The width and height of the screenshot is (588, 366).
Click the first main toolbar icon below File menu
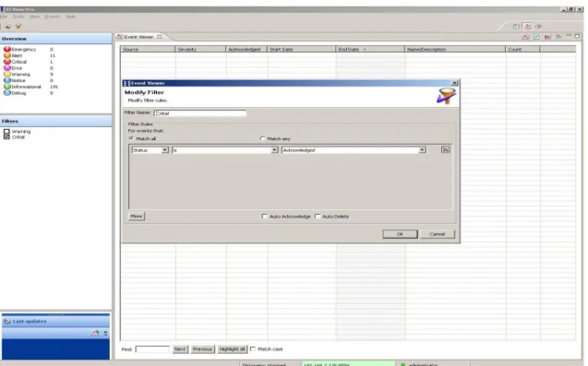pyautogui.click(x=7, y=26)
